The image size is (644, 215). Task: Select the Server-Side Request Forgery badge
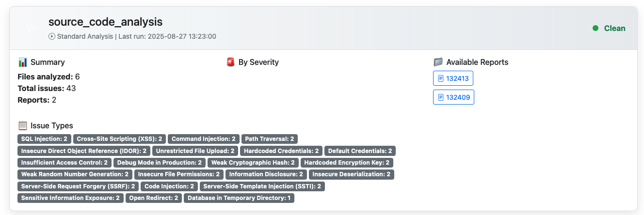coord(79,186)
